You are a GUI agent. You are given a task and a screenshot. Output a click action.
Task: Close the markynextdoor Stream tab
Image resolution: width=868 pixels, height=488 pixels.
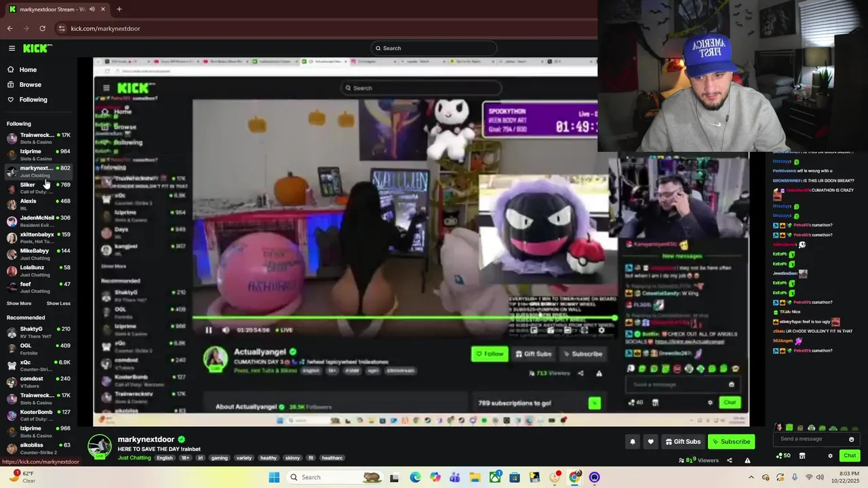[x=103, y=9]
